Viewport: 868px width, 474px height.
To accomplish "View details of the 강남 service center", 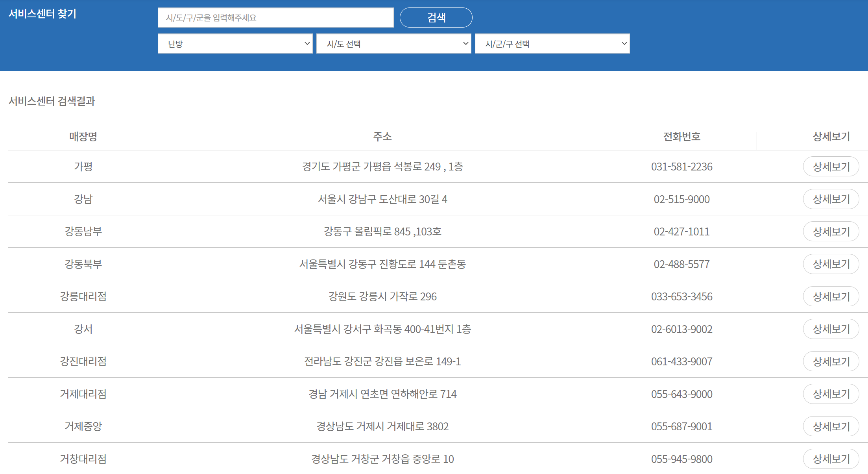I will pos(831,199).
